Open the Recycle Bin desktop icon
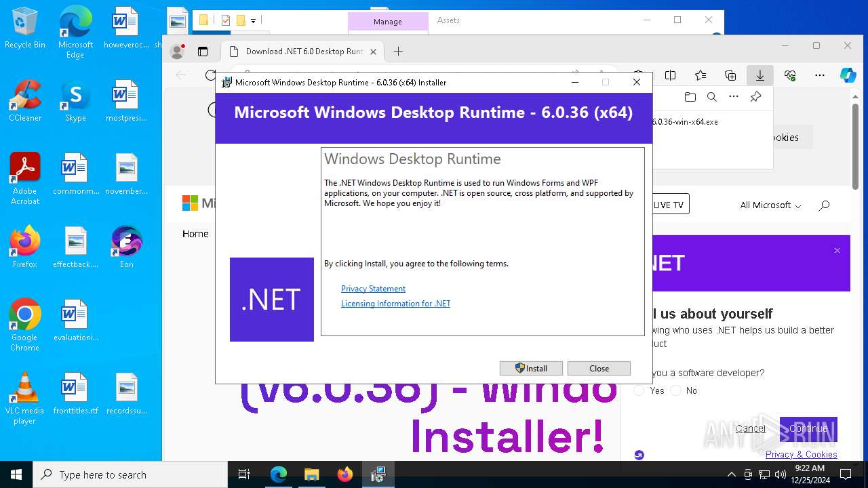 pos(25,28)
